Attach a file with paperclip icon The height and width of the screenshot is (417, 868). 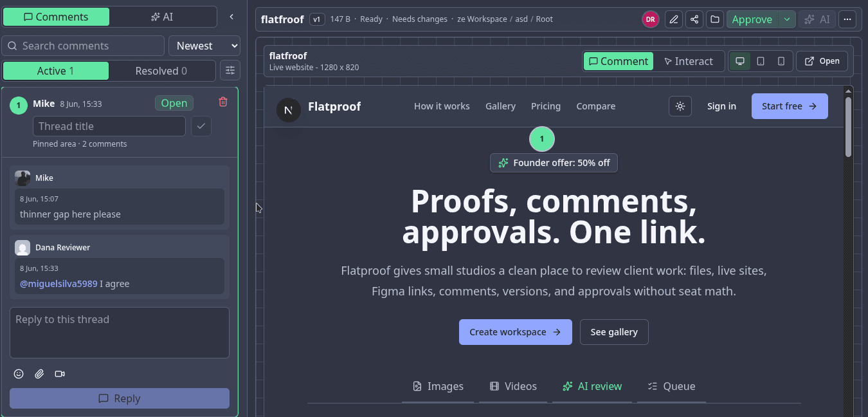click(39, 374)
